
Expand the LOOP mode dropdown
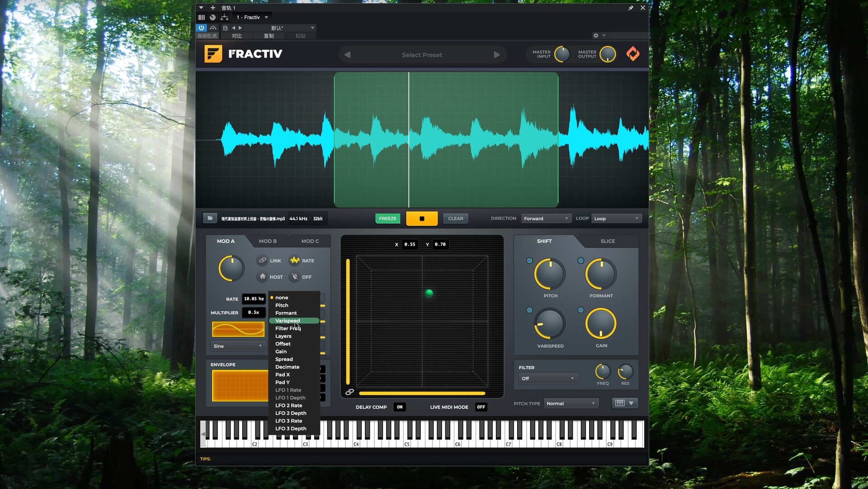click(x=617, y=218)
